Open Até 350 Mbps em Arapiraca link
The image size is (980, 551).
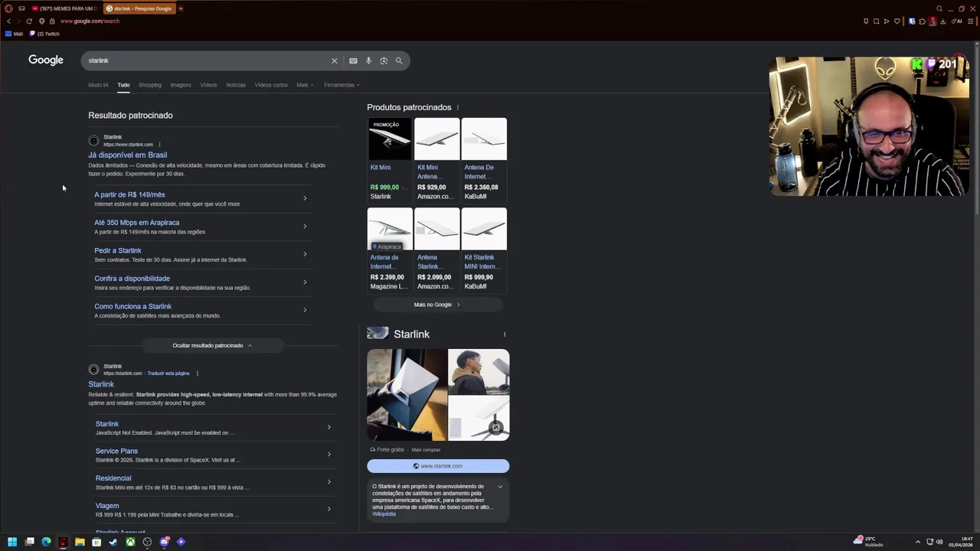point(137,223)
